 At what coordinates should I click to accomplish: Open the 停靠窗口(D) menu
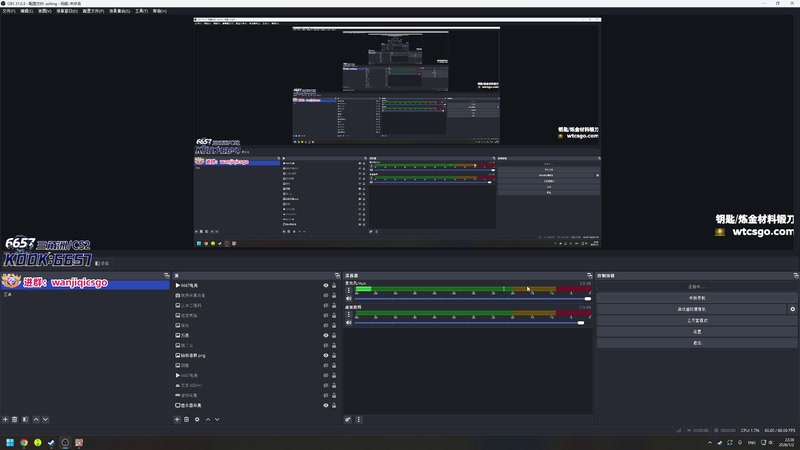coord(67,11)
